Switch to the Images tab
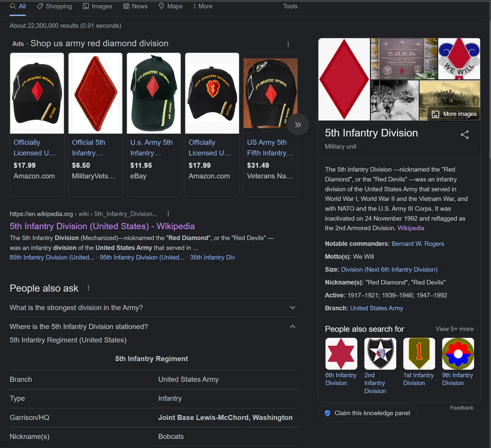Viewport: 491px width, 448px height. 97,6
